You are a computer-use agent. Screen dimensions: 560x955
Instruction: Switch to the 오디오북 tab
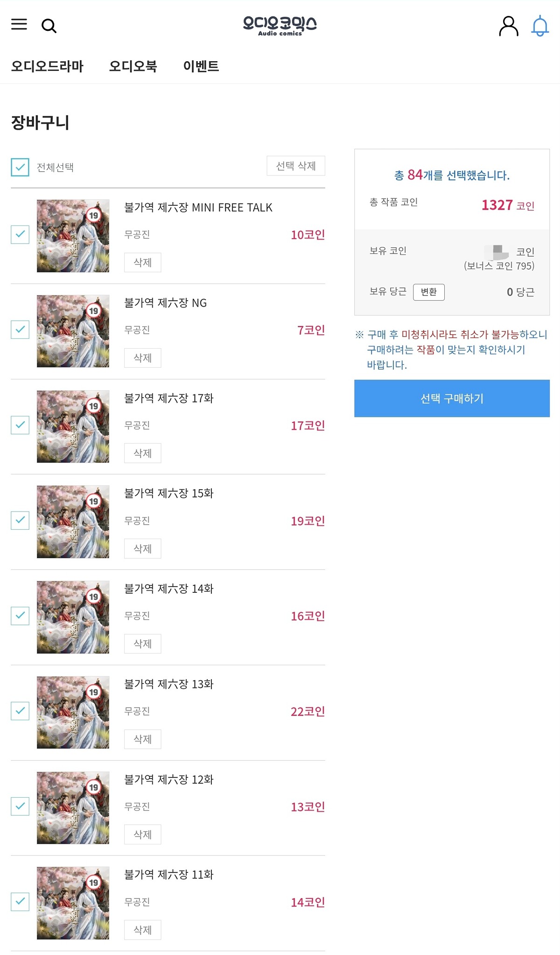click(133, 66)
